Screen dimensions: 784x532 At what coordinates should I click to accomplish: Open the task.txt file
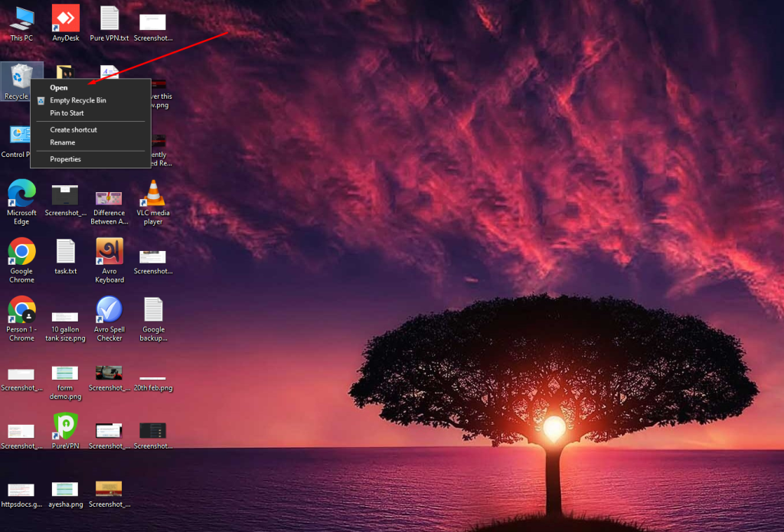pyautogui.click(x=65, y=253)
